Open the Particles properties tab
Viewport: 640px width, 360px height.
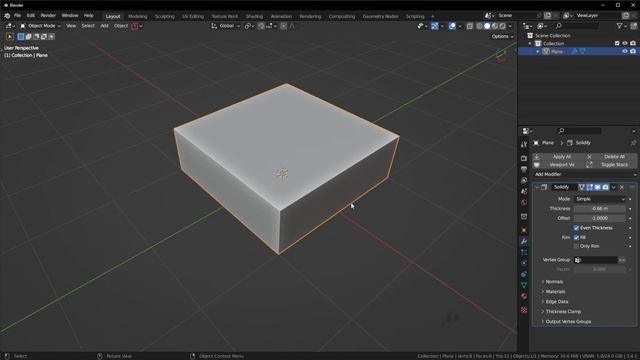coord(524,253)
